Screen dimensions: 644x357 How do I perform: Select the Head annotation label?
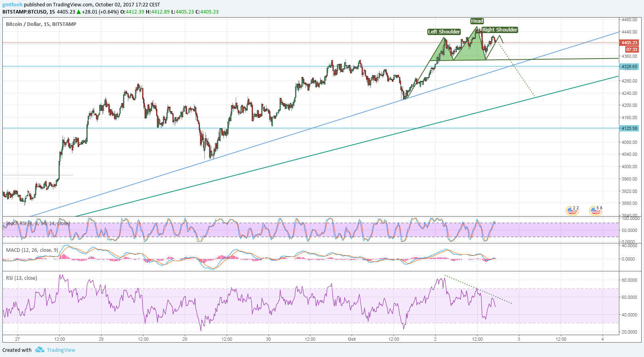click(x=477, y=21)
